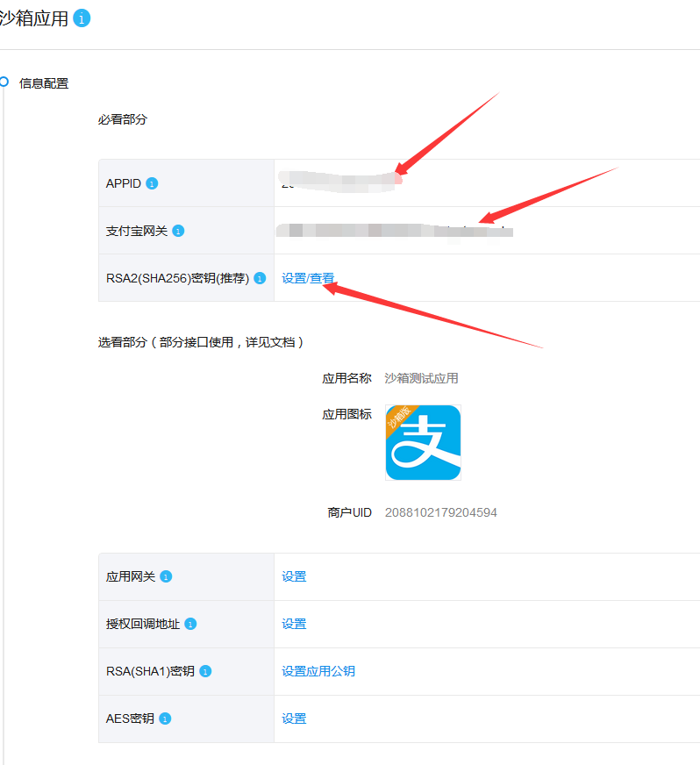Open info tooltip next to 支付宝网关
The image size is (700, 765).
178,231
